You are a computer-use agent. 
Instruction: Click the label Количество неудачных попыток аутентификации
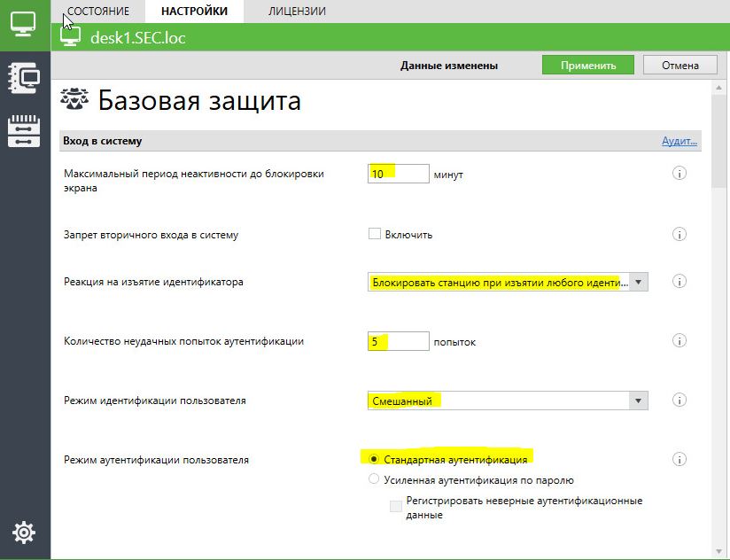coord(183,341)
